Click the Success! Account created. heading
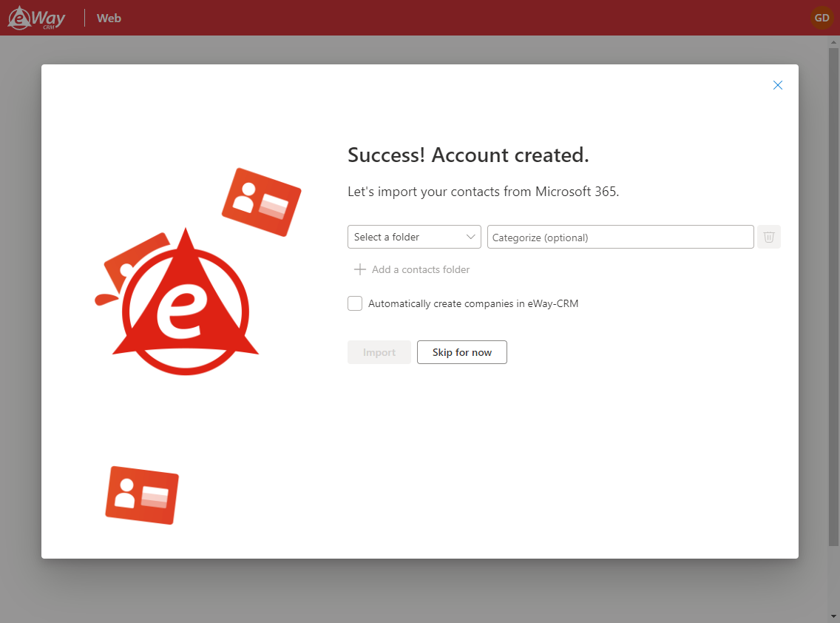Image resolution: width=840 pixels, height=623 pixels. pyautogui.click(x=468, y=155)
